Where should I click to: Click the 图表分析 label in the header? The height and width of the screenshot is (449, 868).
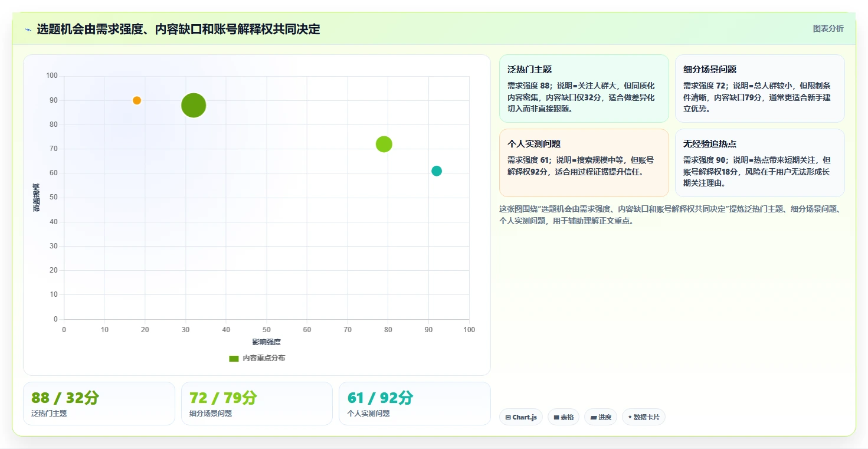coord(828,28)
